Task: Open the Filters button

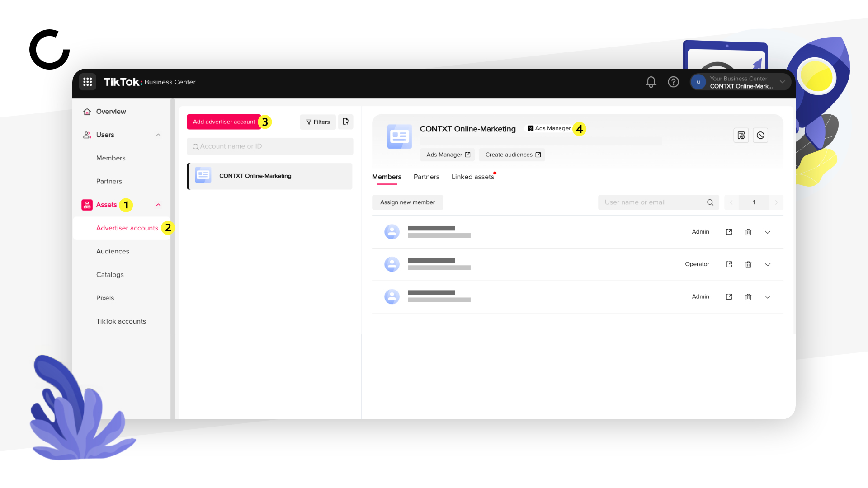Action: click(x=318, y=122)
